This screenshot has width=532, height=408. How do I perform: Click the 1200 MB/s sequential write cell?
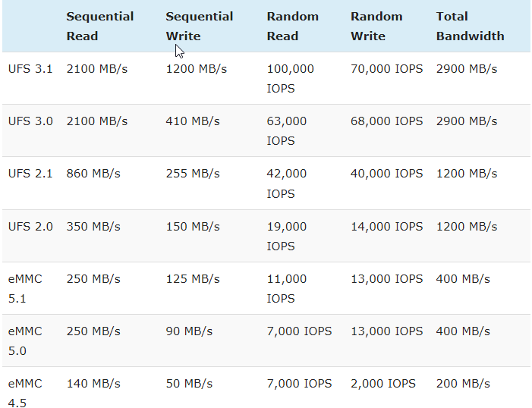tap(196, 69)
